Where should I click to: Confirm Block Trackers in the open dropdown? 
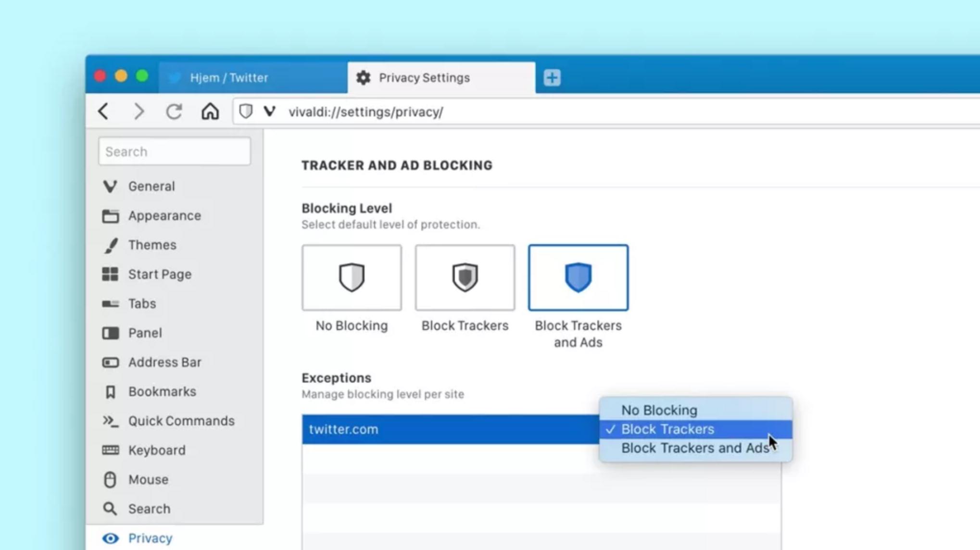pyautogui.click(x=667, y=429)
